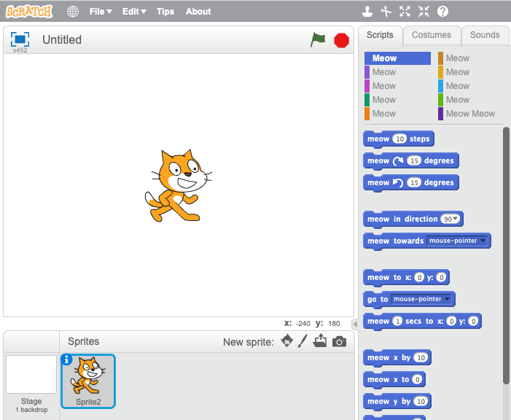Edit 15 in clockwise degrees block
This screenshot has height=420, width=511.
click(x=414, y=160)
